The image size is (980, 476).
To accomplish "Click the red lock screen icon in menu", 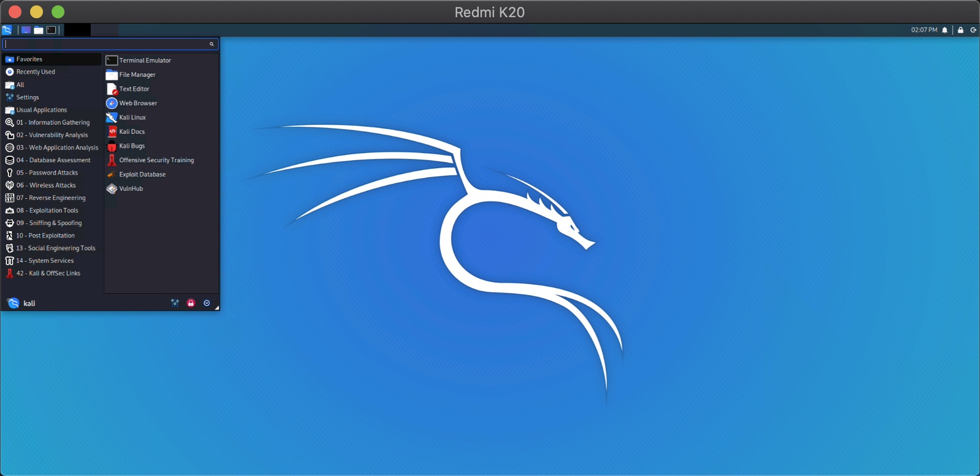I will (191, 303).
